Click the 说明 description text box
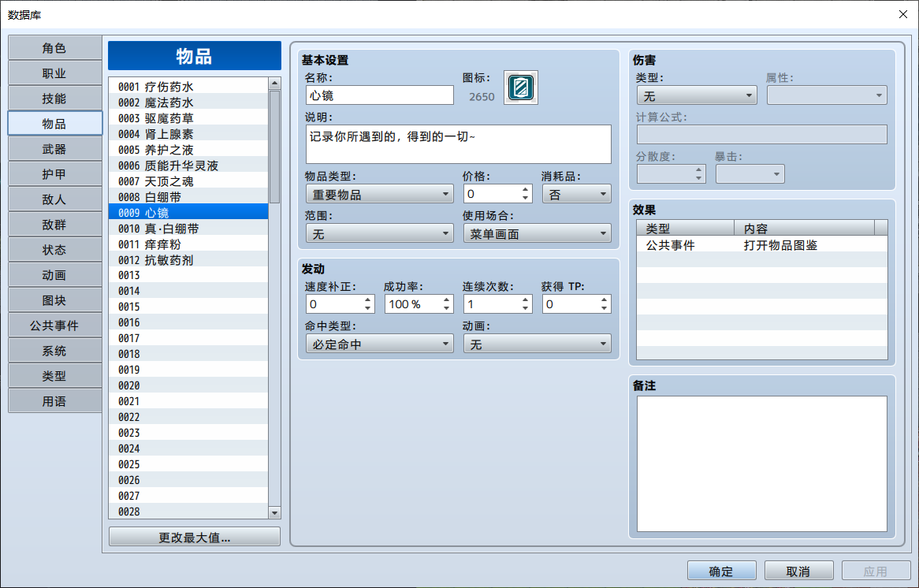This screenshot has height=588, width=919. 459,144
